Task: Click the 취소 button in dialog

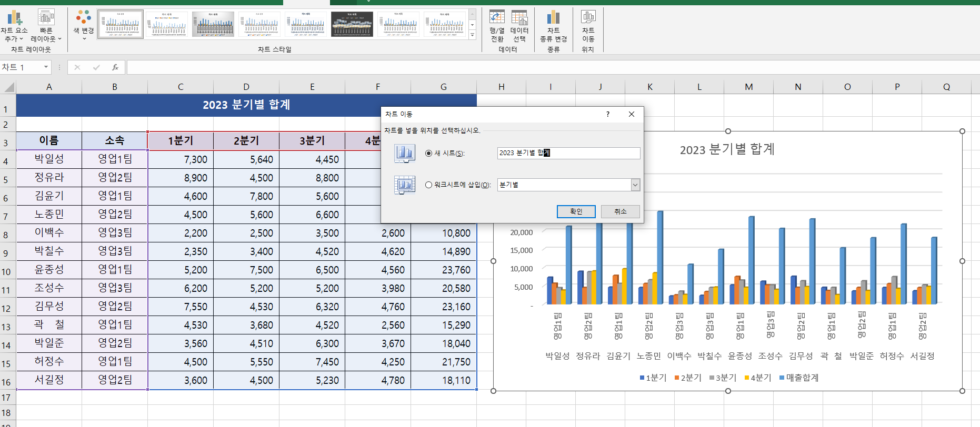Action: (621, 211)
